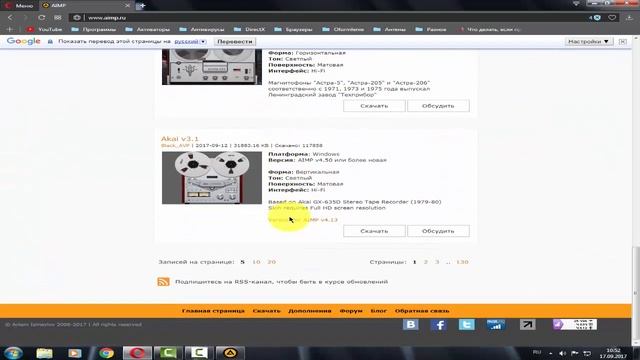This screenshot has height=360, width=640.
Task: Switch to Opera browser in taskbar
Action: pos(137,353)
